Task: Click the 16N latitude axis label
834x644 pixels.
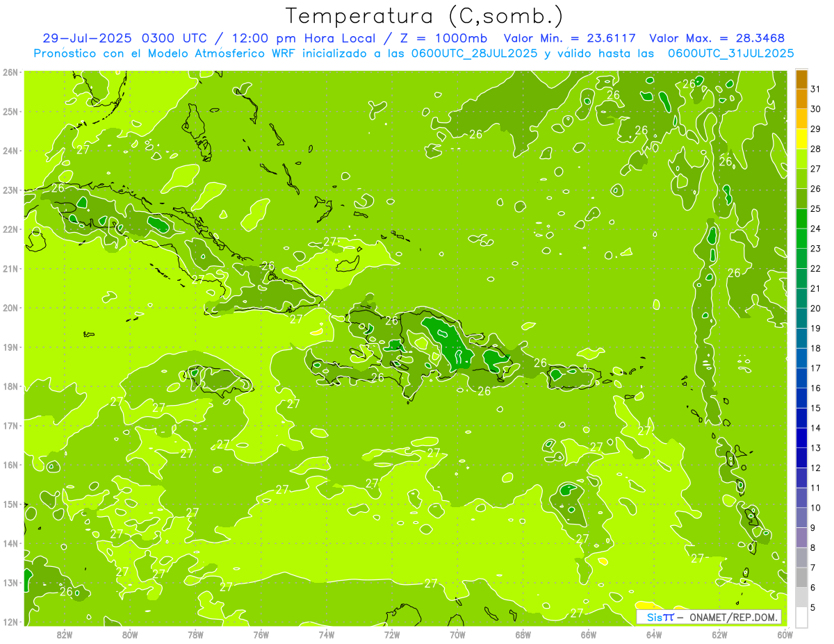Action: click(10, 465)
